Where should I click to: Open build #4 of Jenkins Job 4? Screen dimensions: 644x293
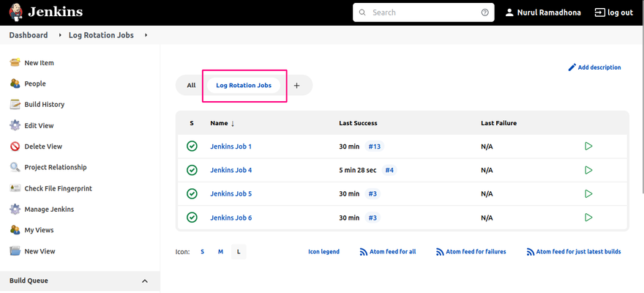tap(389, 170)
